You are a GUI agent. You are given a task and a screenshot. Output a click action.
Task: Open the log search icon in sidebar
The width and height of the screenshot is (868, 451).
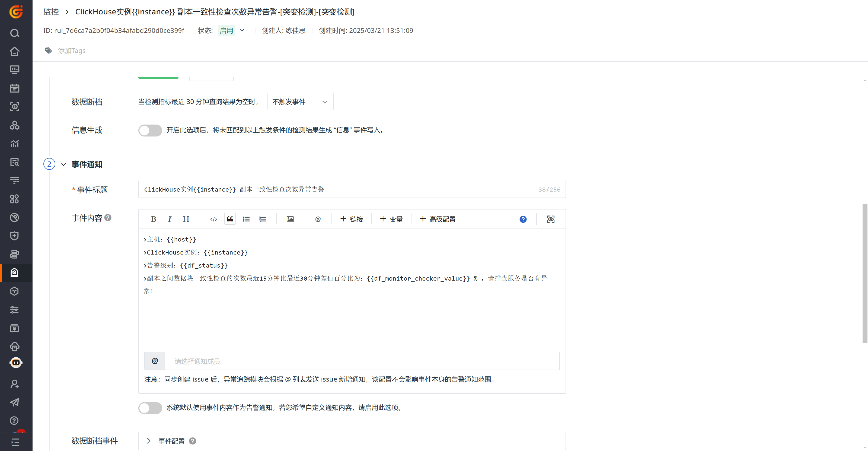pyautogui.click(x=14, y=162)
